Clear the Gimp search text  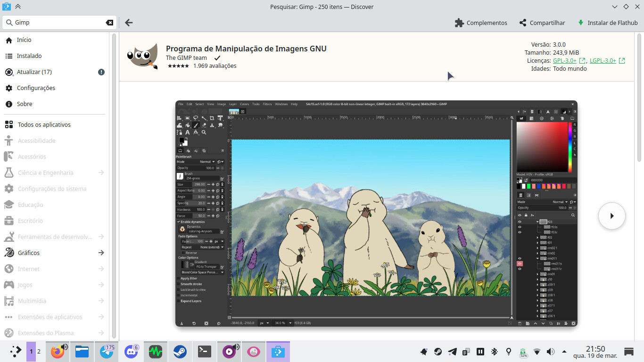(109, 23)
